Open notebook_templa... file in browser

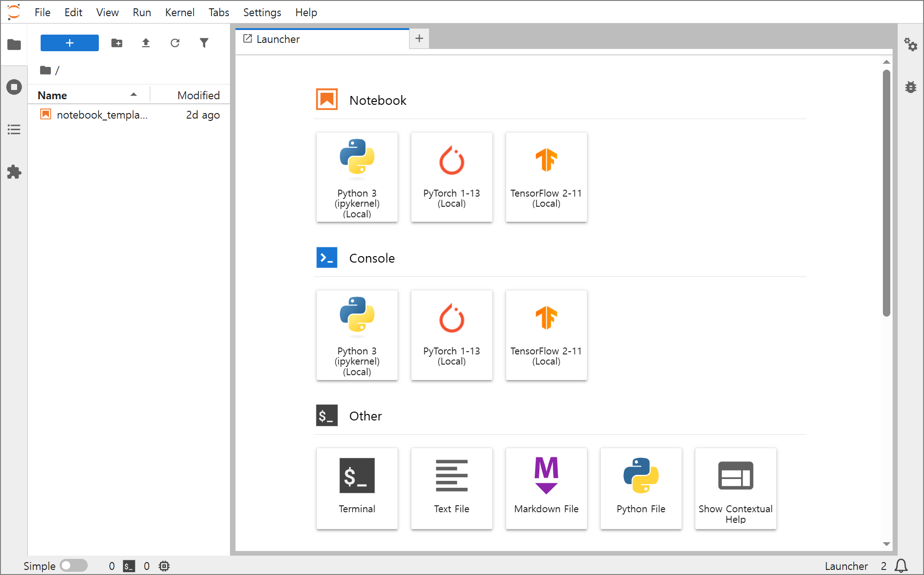pyautogui.click(x=102, y=115)
